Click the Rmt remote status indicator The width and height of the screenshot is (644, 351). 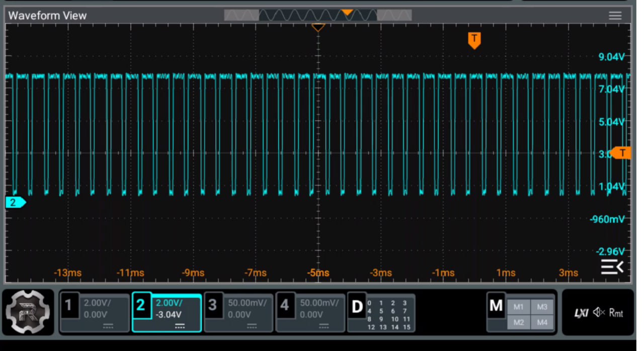(x=616, y=313)
